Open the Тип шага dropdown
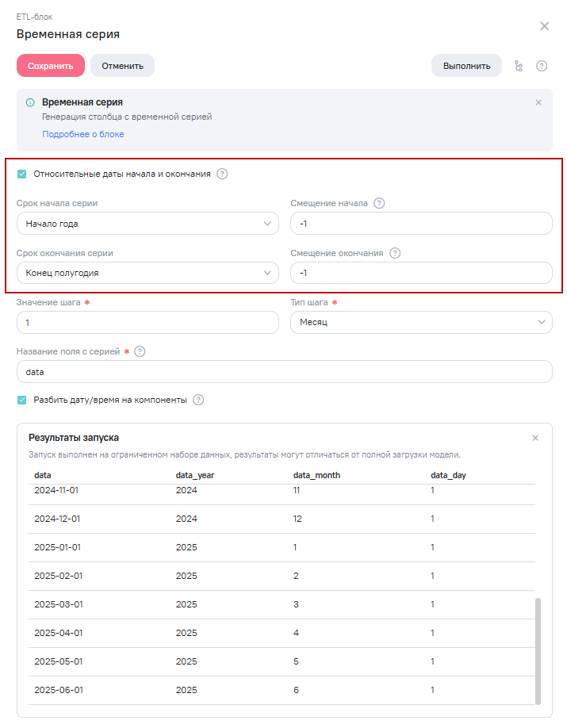 [x=421, y=323]
